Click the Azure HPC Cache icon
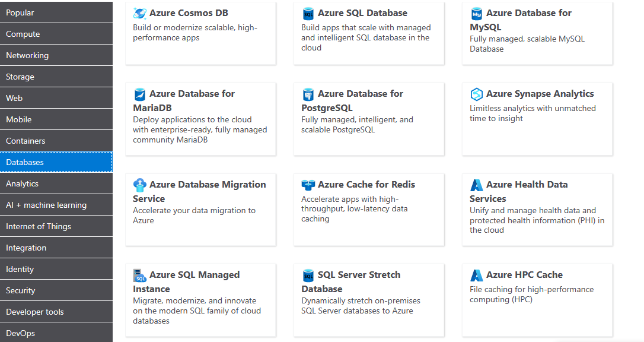The width and height of the screenshot is (644, 342). pyautogui.click(x=476, y=275)
